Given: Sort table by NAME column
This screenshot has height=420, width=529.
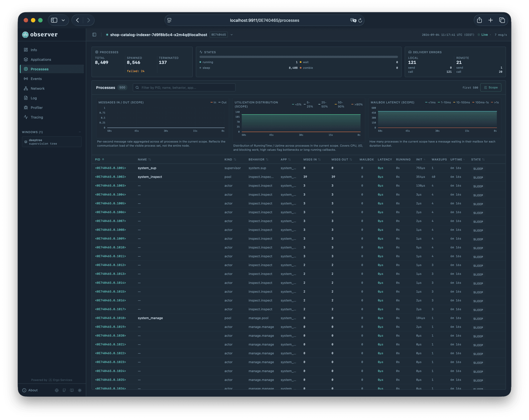Looking at the screenshot, I should pos(144,160).
